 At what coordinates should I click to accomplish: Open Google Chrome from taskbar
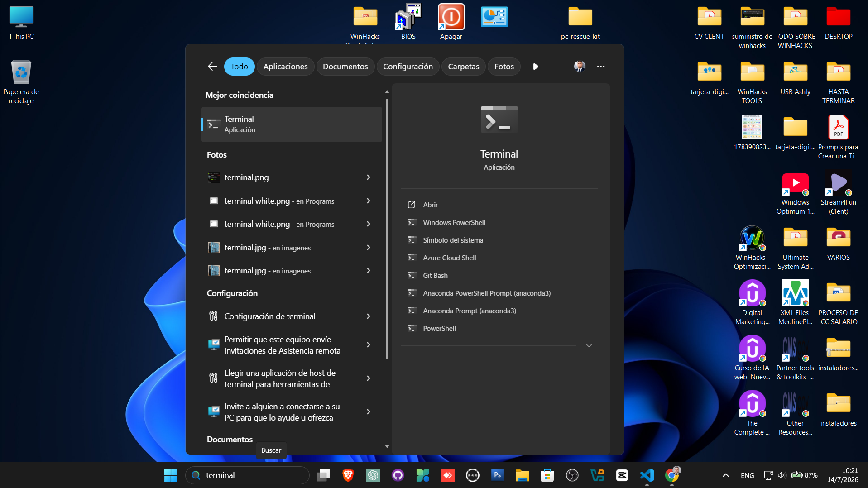(x=672, y=475)
